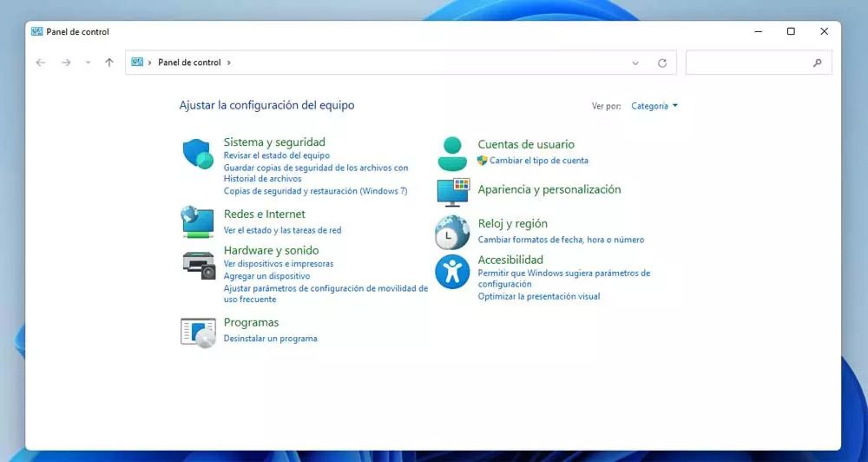Screen dimensions: 868x462
Task: Click Permitir que Windows sugiera parámetros de configuración
Action: point(563,279)
